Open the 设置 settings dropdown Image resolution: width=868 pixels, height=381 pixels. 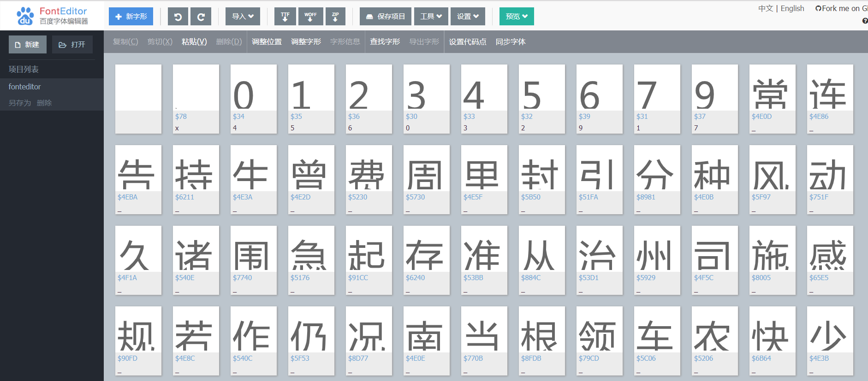click(x=468, y=17)
